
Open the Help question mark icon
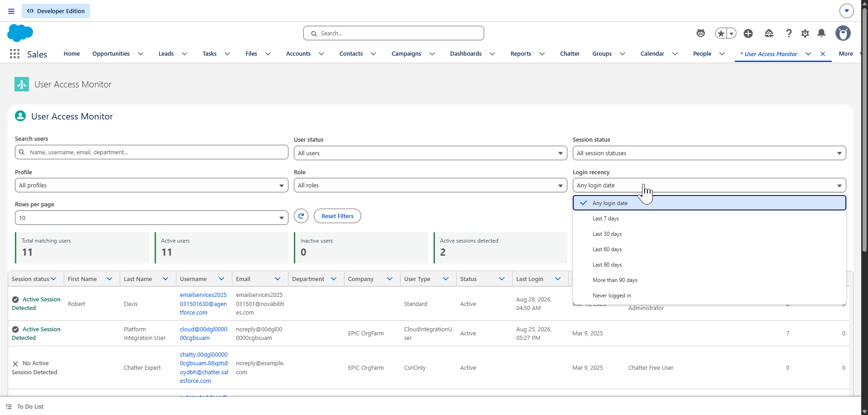click(x=789, y=33)
